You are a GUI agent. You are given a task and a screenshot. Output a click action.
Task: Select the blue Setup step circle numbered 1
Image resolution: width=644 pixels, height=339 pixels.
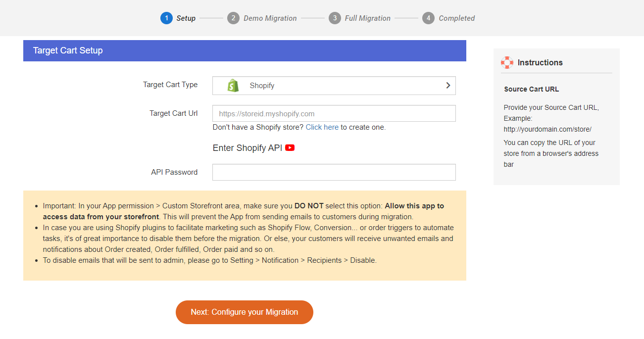pyautogui.click(x=166, y=18)
